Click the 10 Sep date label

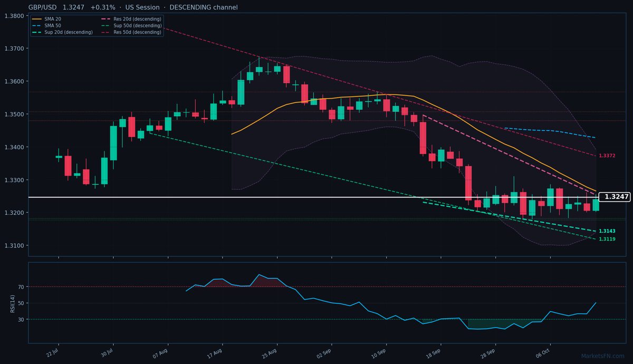click(x=380, y=353)
